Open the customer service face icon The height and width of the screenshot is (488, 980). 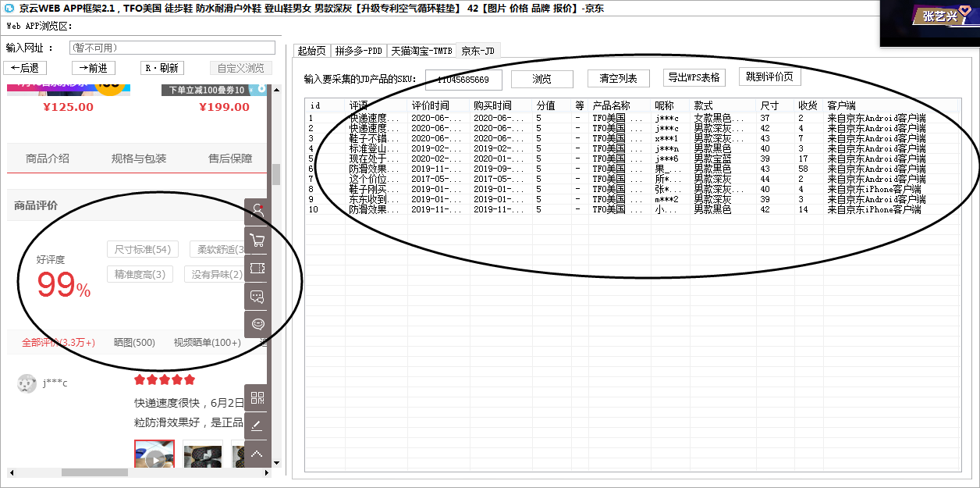pos(257,324)
